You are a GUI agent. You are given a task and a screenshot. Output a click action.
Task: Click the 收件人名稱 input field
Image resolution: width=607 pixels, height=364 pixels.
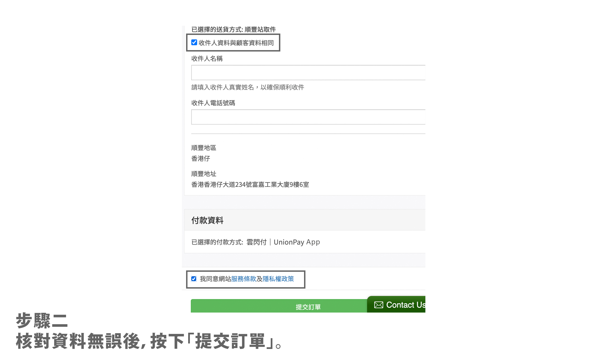pos(308,73)
